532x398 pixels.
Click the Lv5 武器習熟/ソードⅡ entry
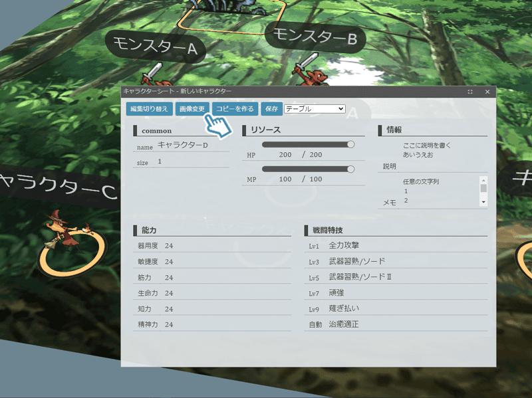(x=396, y=277)
